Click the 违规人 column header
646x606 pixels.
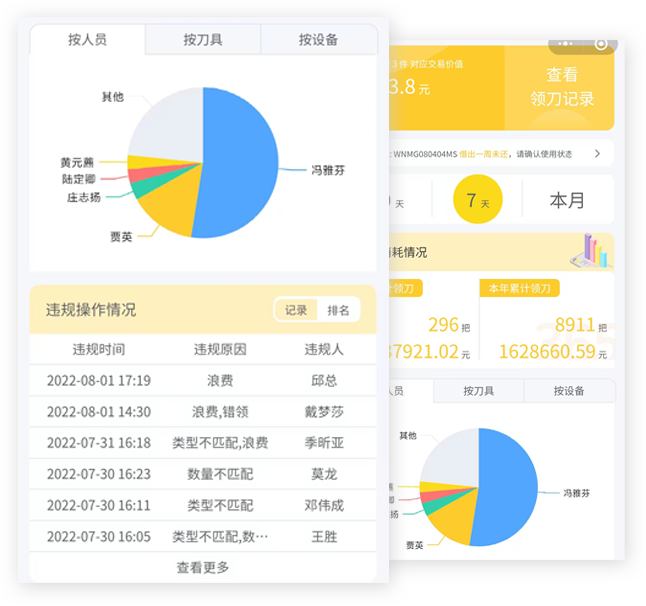[324, 349]
